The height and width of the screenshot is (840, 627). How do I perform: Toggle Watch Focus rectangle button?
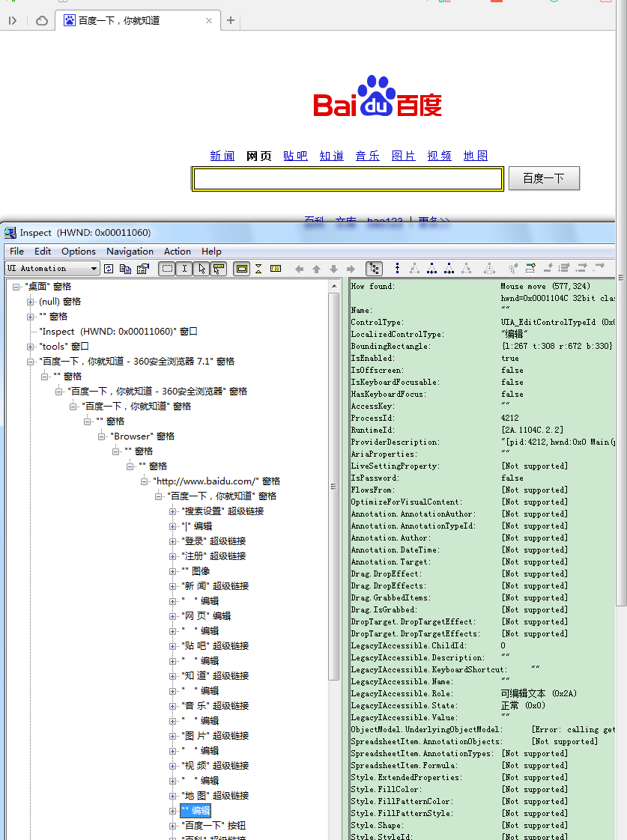point(168,269)
